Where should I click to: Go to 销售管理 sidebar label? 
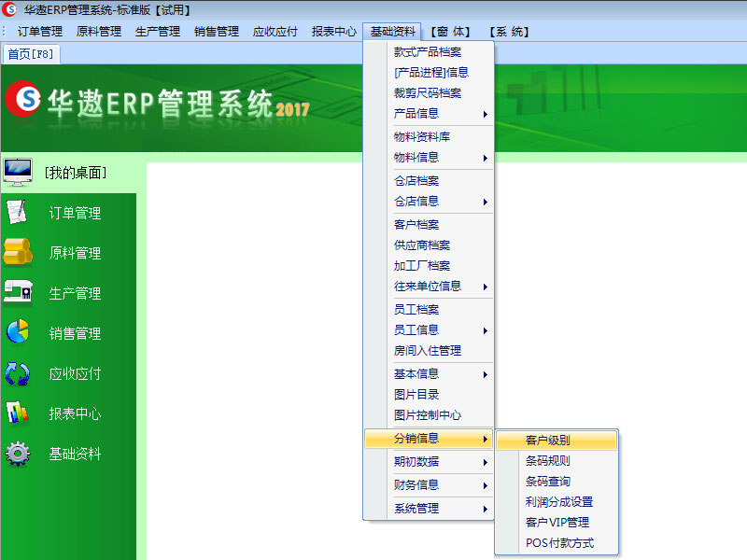coord(75,333)
